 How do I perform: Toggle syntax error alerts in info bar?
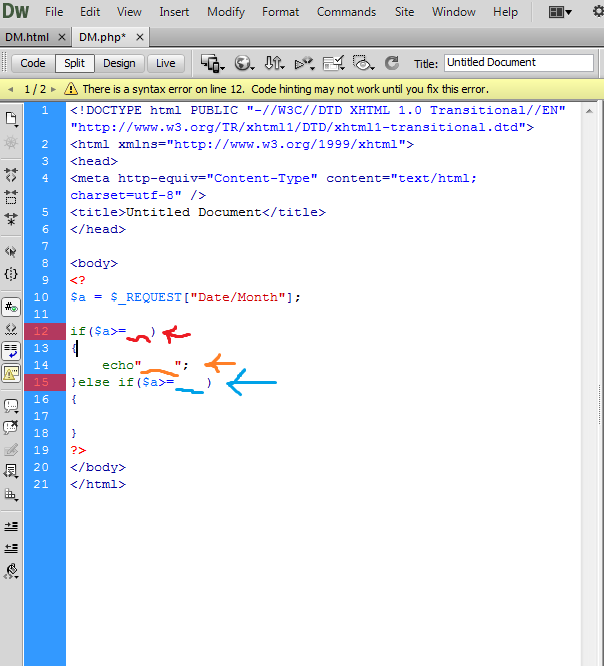pos(11,373)
